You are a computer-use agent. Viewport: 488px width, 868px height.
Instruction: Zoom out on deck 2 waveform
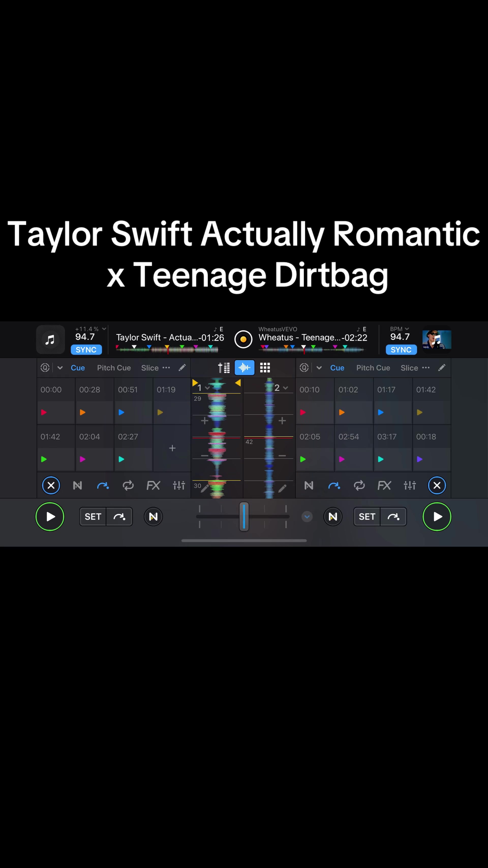click(x=282, y=456)
